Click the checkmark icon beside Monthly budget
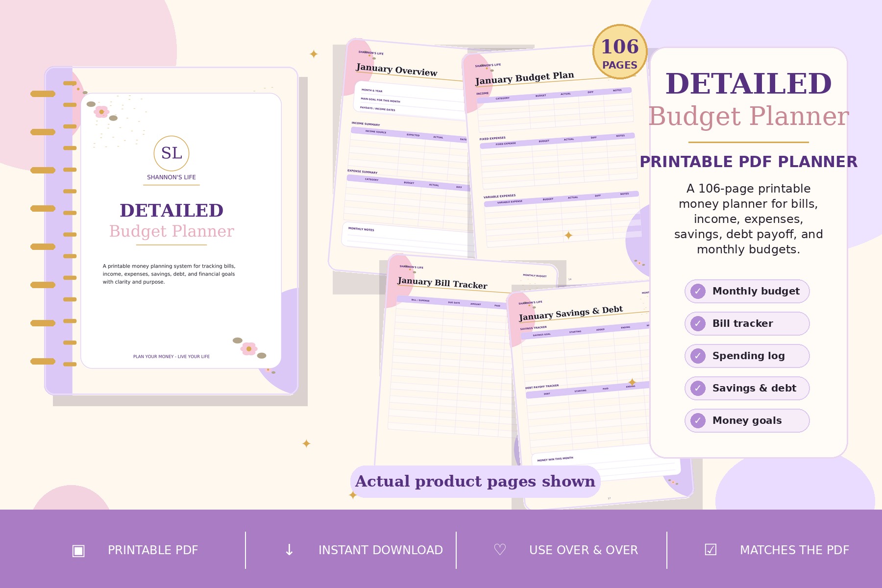882x588 pixels. coord(698,292)
